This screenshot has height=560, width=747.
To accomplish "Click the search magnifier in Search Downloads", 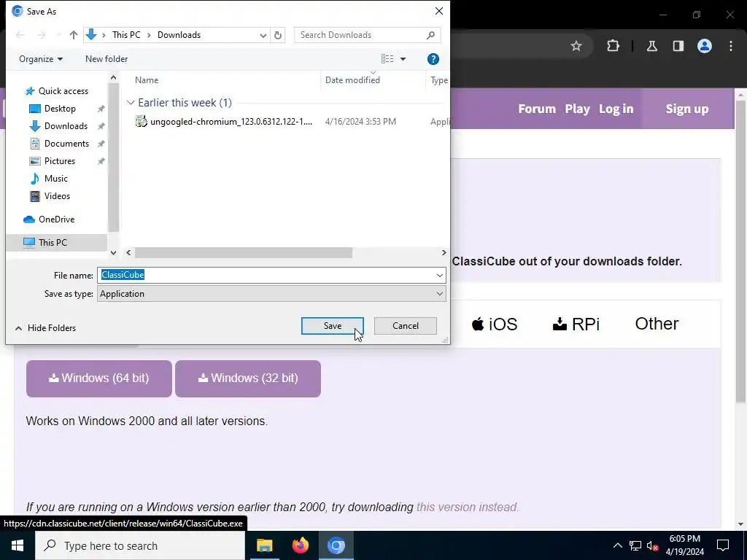I will [x=430, y=35].
